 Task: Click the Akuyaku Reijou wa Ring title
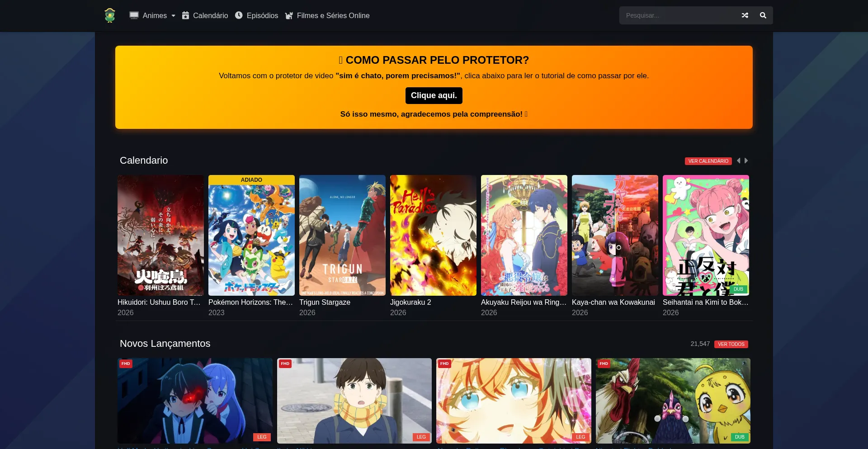pos(524,302)
